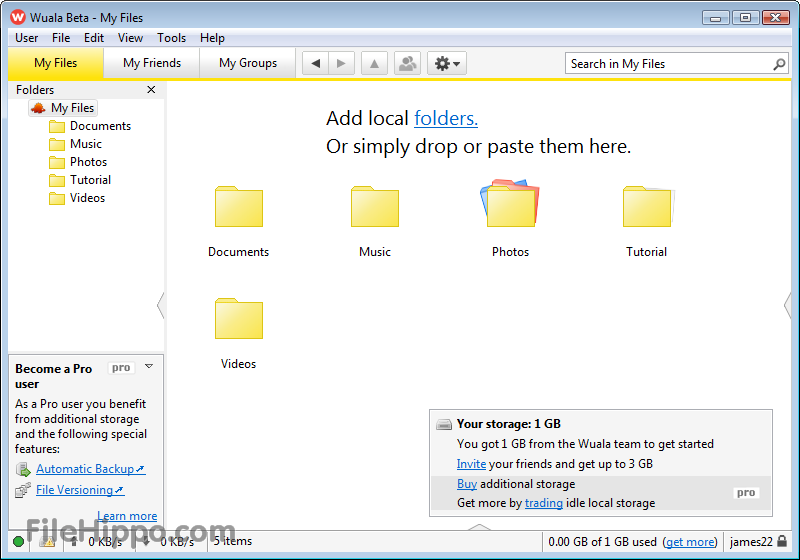Click the 'get more' storage link
The height and width of the screenshot is (560, 800).
690,542
